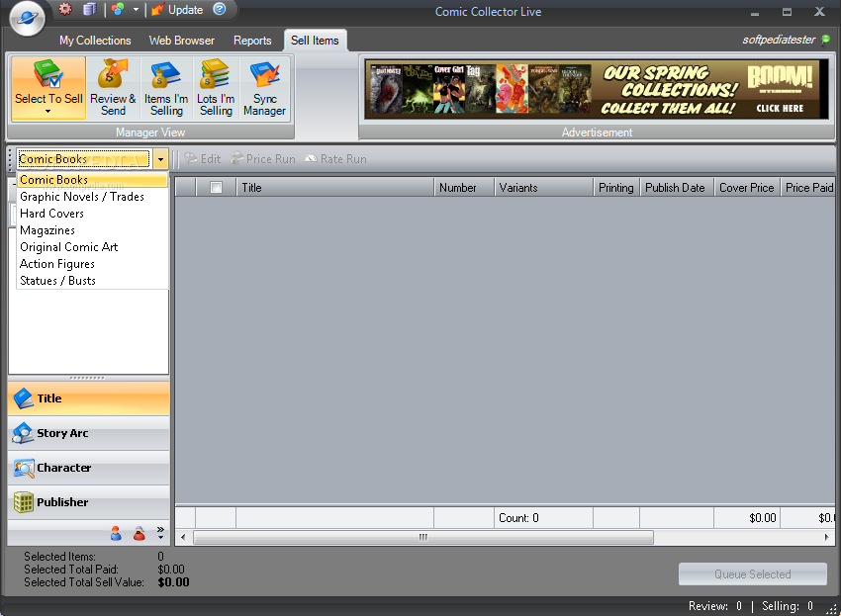This screenshot has height=616, width=841.
Task: Expand the Comic Books category dropdown arrow
Action: click(160, 159)
